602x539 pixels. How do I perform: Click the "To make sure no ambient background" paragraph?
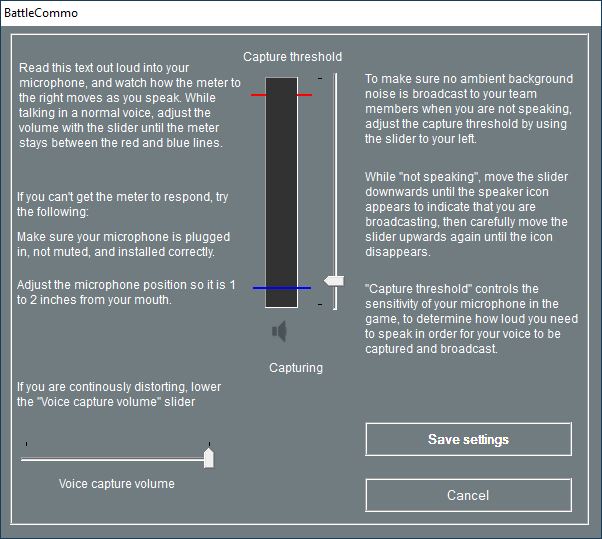pyautogui.click(x=469, y=109)
